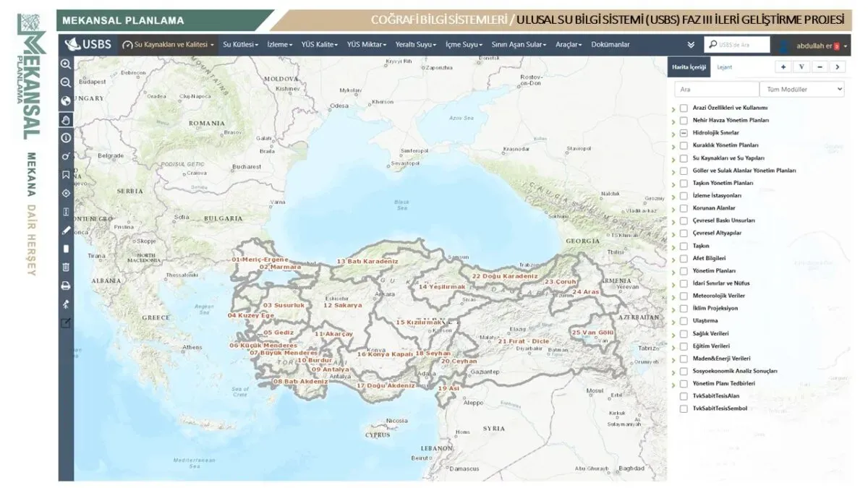Open the Dokümanlar link in navbar
868x488 pixels.
coord(610,45)
